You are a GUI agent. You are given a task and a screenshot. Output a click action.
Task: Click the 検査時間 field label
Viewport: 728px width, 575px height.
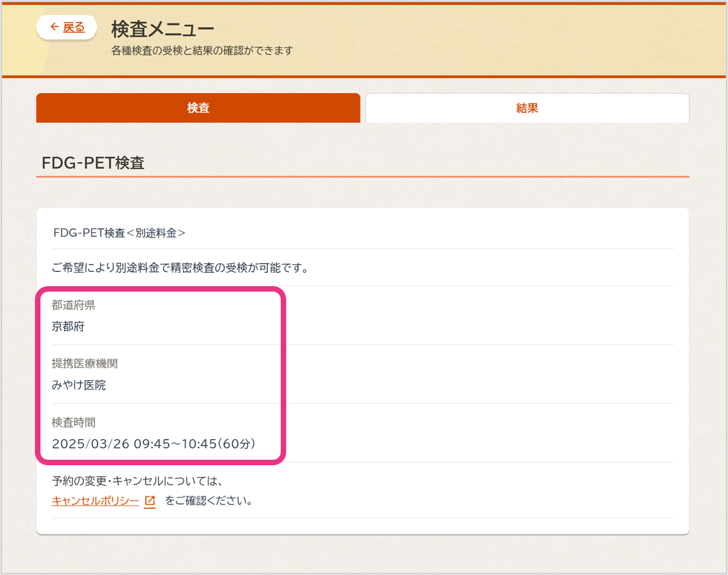(x=73, y=423)
